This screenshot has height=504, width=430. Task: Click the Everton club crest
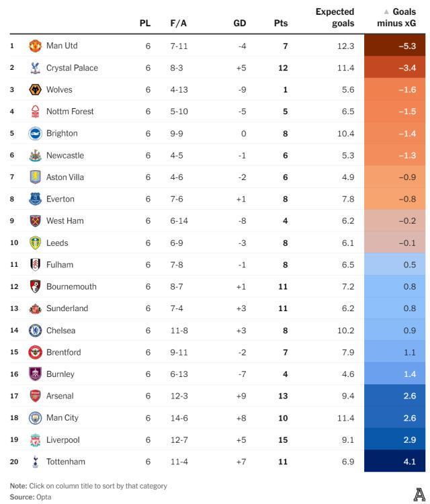coord(36,199)
